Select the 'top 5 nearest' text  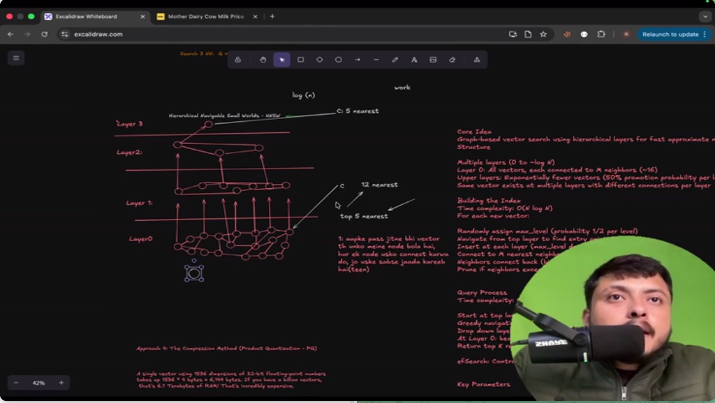tap(364, 216)
